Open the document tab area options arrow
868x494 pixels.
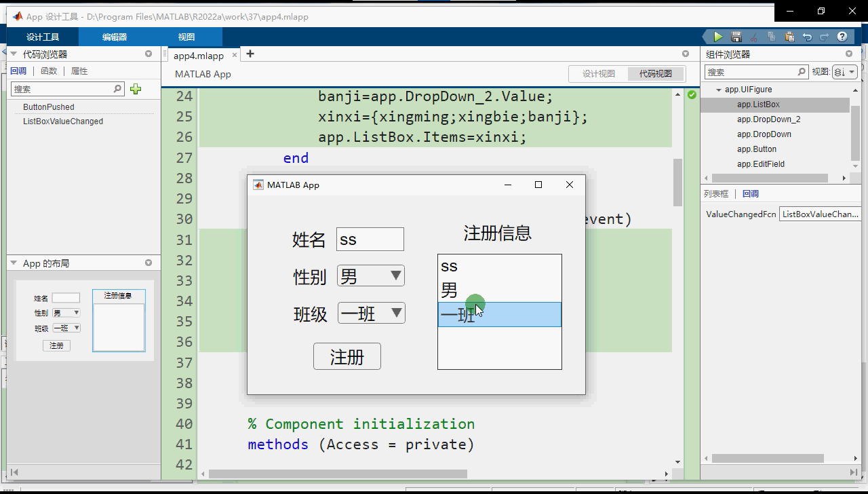pos(686,54)
